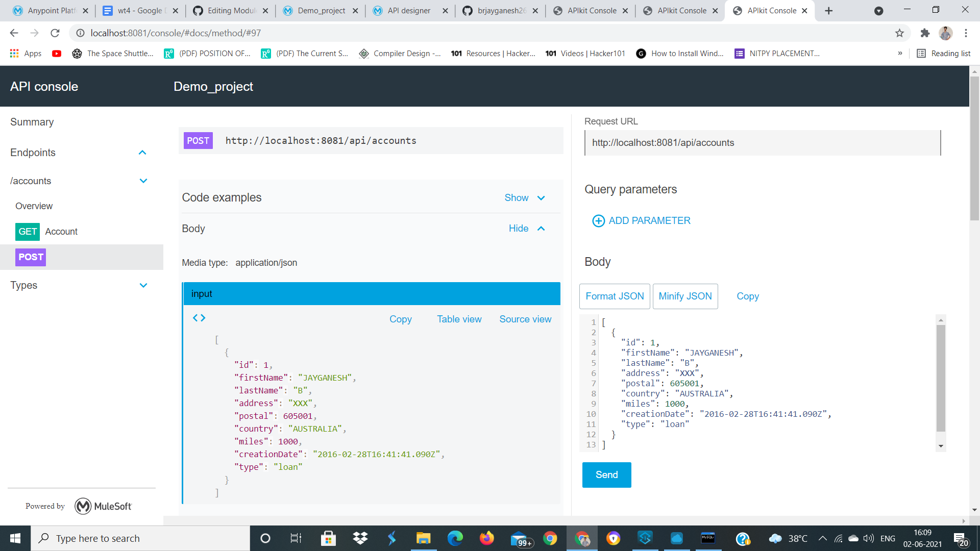
Task: Show the Code examples section
Action: [x=517, y=197]
